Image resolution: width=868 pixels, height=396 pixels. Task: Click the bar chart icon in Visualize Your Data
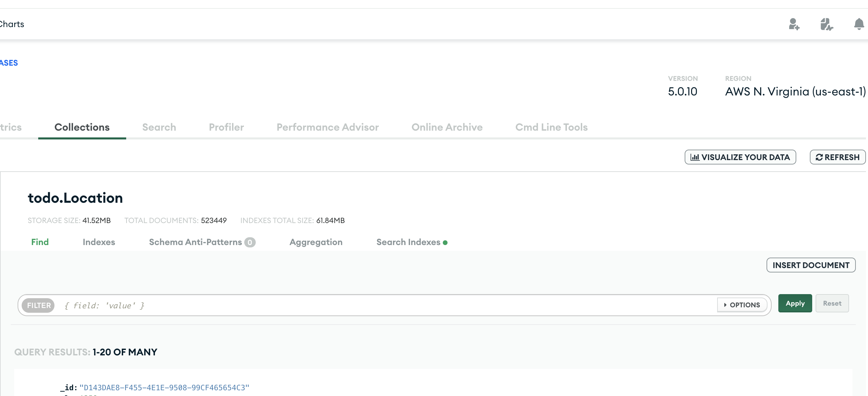(x=695, y=157)
